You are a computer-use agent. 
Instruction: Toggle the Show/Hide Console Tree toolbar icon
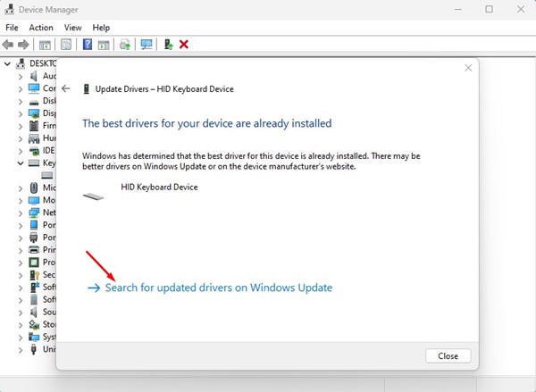pos(45,45)
